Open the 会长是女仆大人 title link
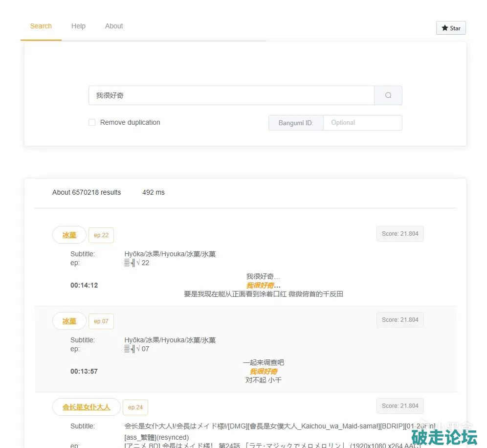The width and height of the screenshot is (487, 448). tap(86, 407)
